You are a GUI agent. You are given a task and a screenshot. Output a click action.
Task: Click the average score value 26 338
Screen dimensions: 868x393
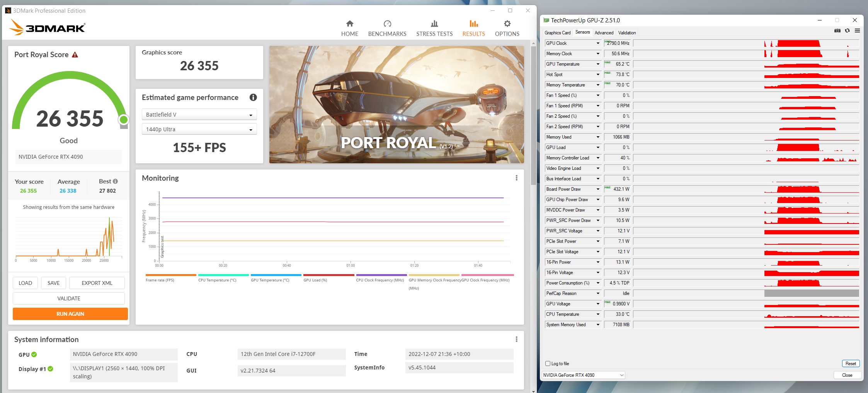point(68,191)
